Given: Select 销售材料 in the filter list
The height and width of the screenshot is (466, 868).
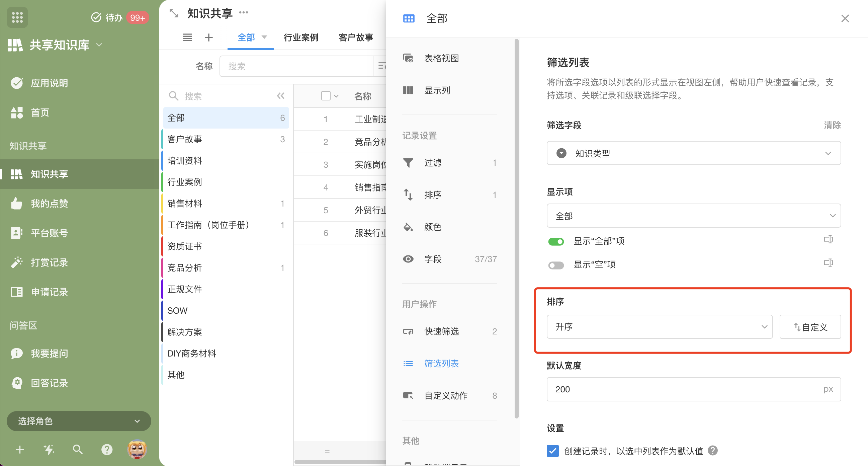Looking at the screenshot, I should pyautogui.click(x=226, y=203).
